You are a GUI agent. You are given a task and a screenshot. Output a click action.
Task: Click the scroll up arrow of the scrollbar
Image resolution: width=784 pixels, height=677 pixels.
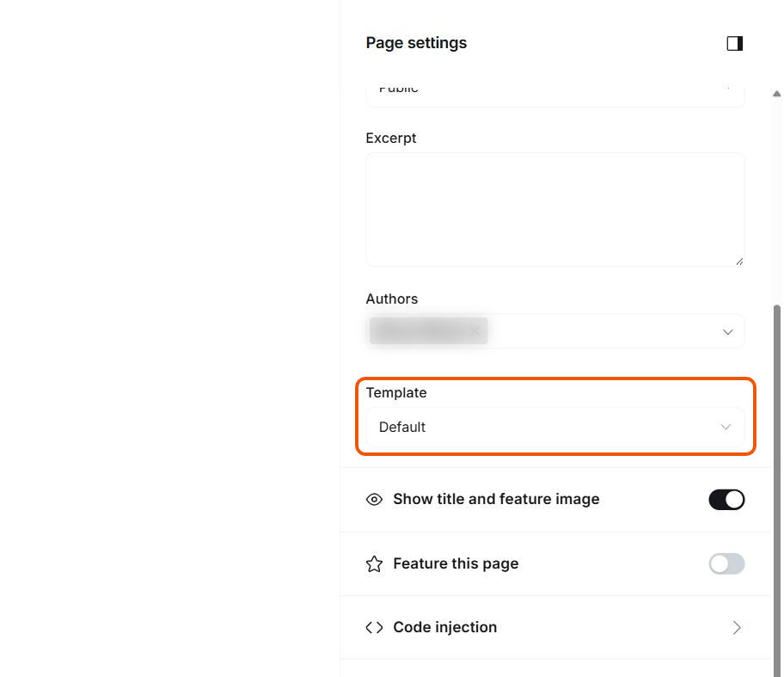776,94
